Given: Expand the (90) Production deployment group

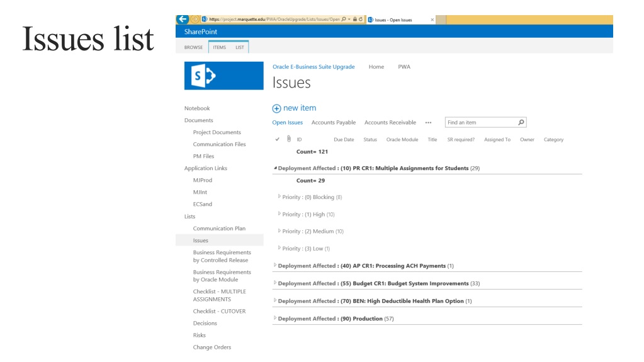Looking at the screenshot, I should pyautogui.click(x=275, y=319).
